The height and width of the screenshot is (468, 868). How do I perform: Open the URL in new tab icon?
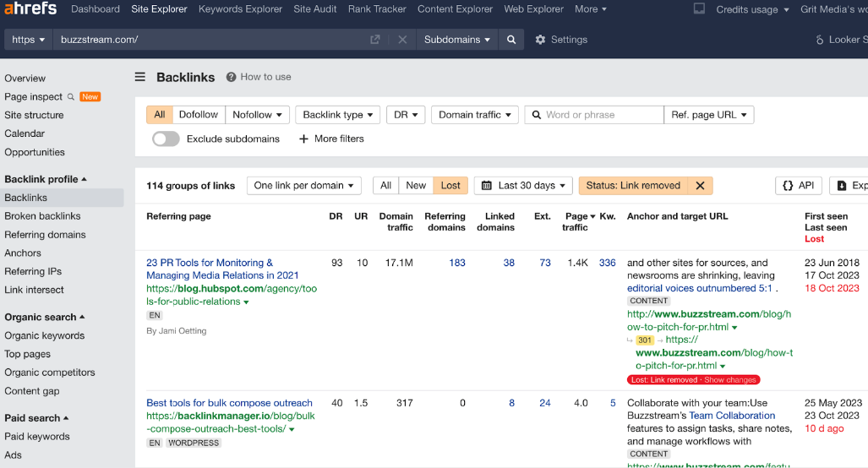tap(375, 39)
